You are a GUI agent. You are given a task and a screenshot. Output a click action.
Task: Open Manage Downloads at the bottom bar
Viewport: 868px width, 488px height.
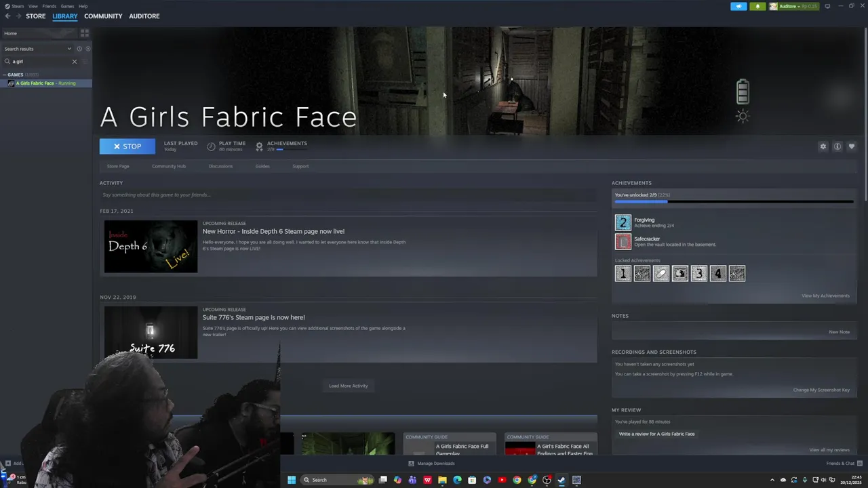click(431, 464)
